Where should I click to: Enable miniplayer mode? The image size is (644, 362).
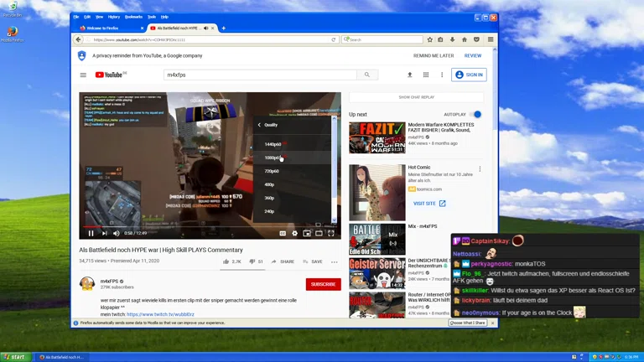coord(307,233)
